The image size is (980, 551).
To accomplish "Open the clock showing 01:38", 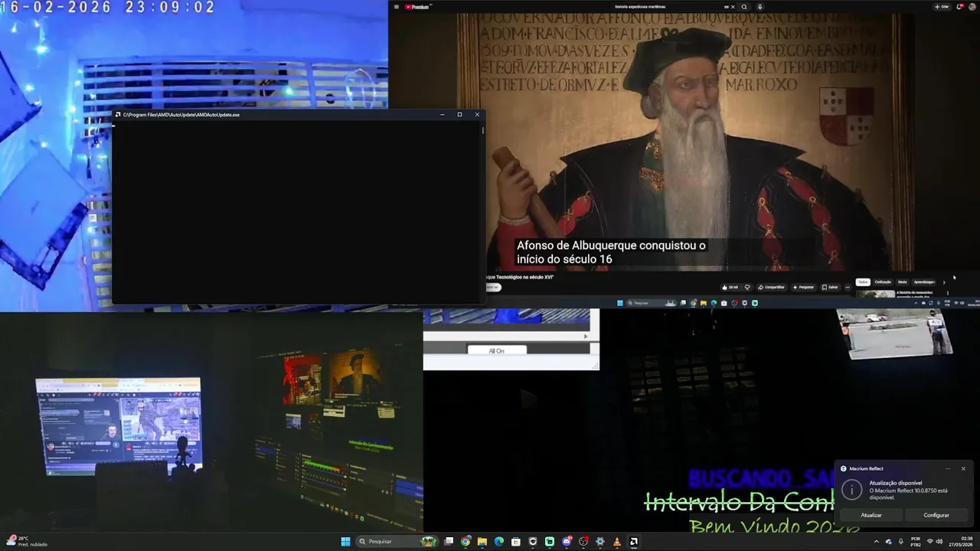I will click(962, 541).
